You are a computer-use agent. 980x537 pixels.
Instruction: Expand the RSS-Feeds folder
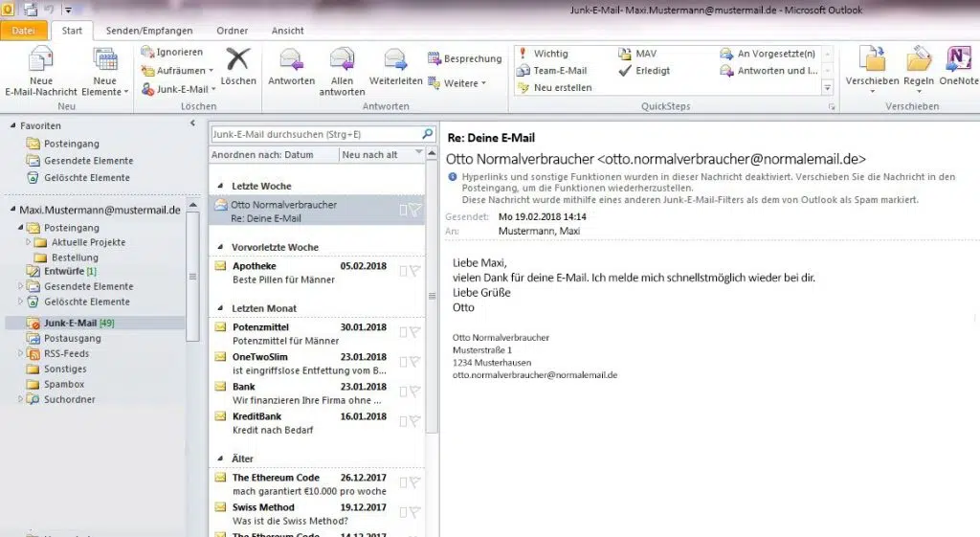[20, 353]
